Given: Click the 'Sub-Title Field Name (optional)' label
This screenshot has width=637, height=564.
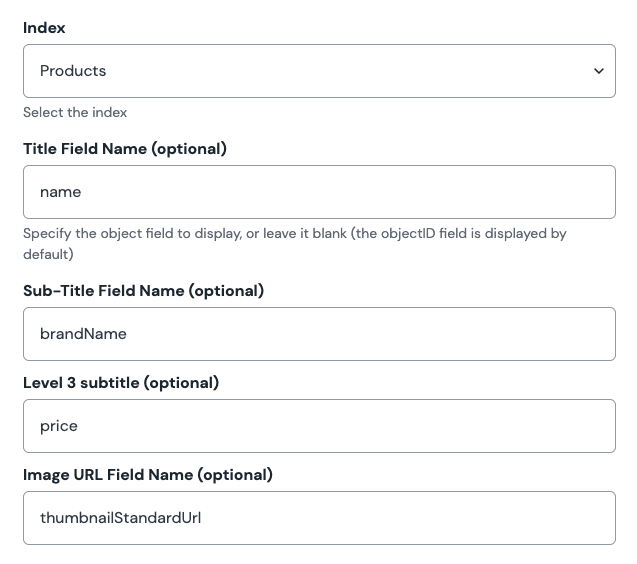Looking at the screenshot, I should tap(143, 291).
